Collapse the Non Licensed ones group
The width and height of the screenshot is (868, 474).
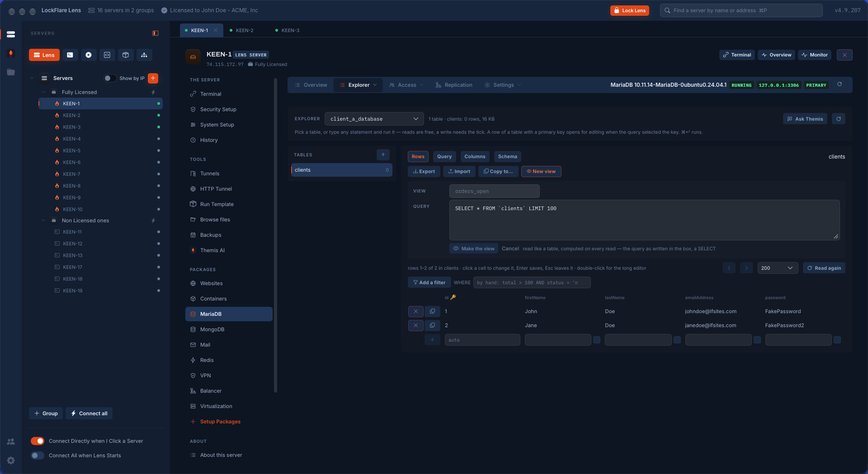[44, 221]
